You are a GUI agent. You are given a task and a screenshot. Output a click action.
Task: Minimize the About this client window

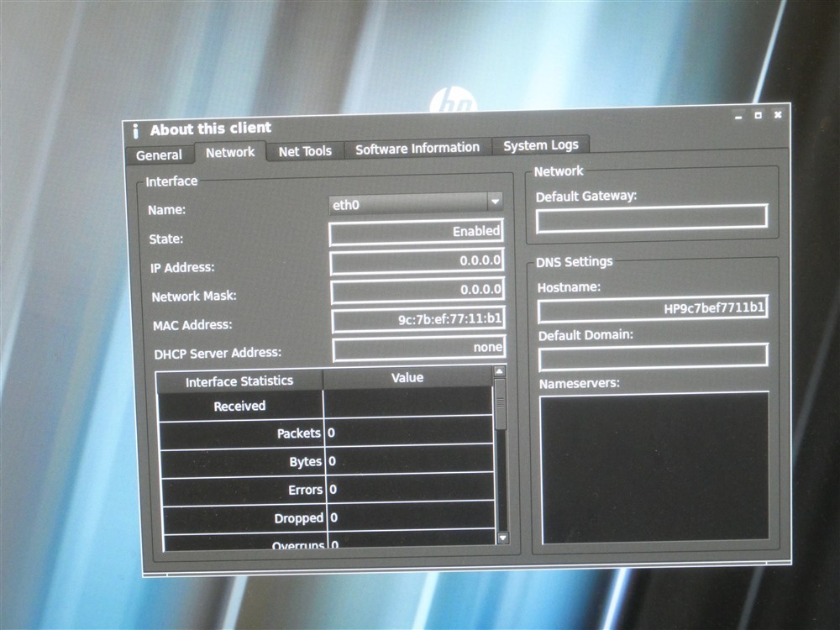point(738,116)
